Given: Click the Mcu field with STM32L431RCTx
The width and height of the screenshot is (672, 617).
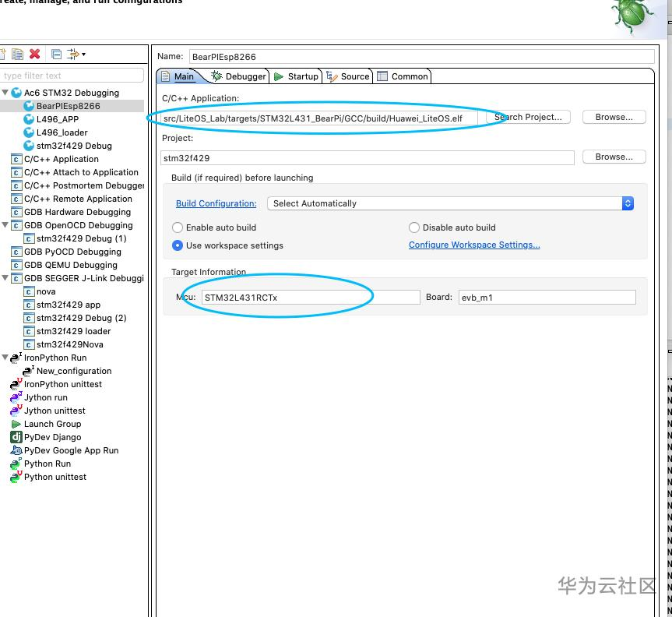Looking at the screenshot, I should click(x=311, y=297).
